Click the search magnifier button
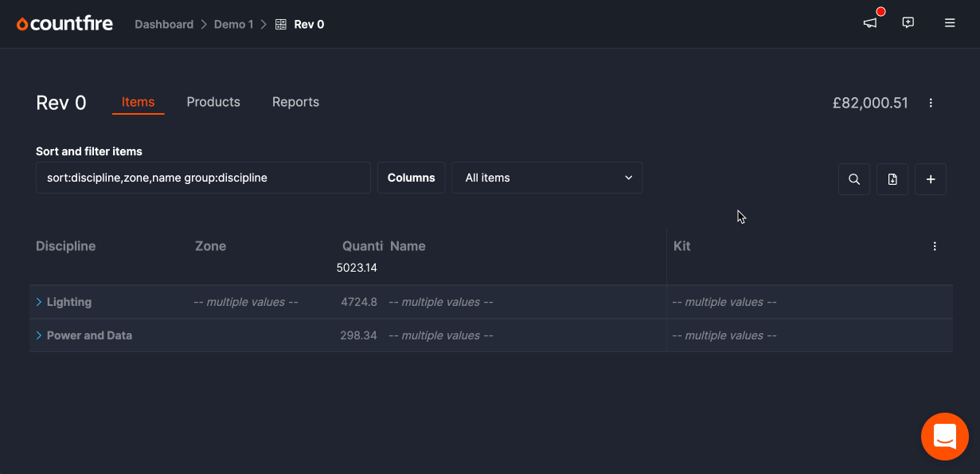 pyautogui.click(x=853, y=179)
